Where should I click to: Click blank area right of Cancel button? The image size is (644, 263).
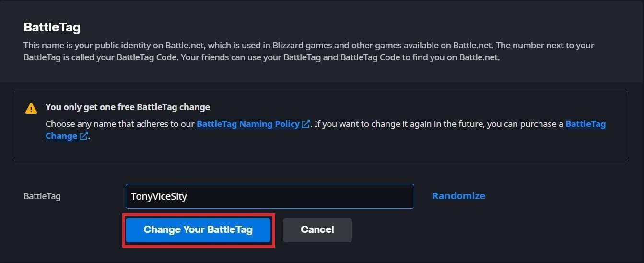[480, 230]
